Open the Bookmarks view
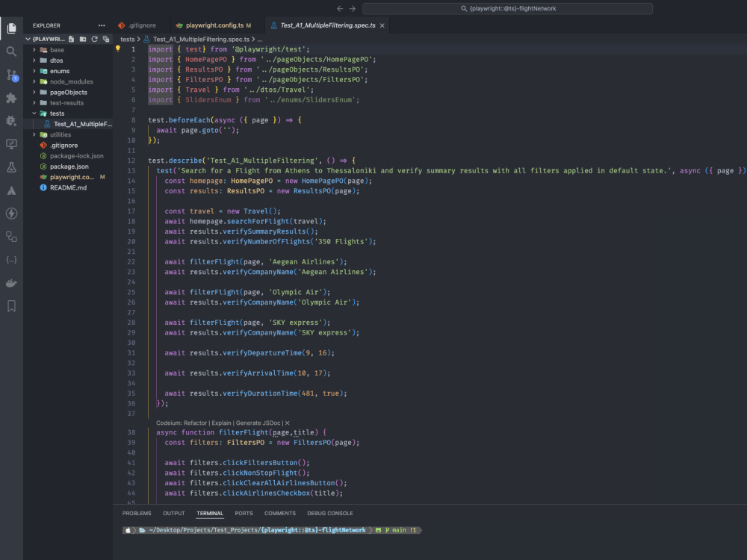The image size is (747, 560). (11, 305)
